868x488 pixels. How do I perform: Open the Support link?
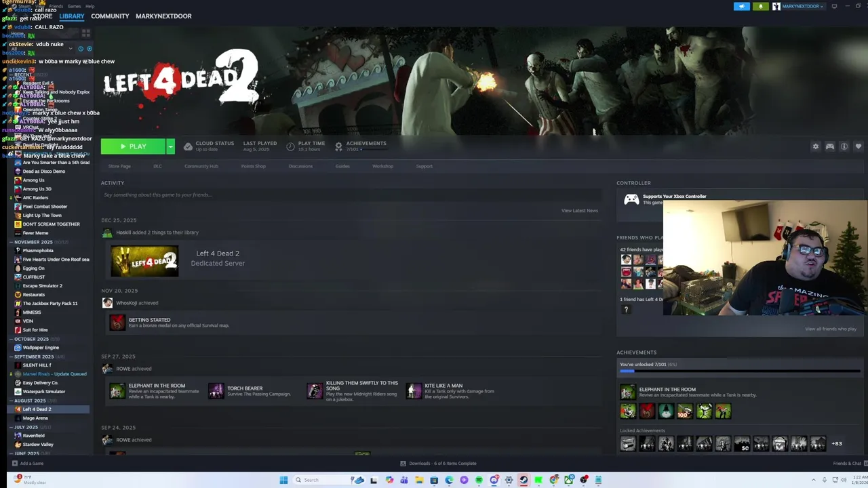point(425,166)
